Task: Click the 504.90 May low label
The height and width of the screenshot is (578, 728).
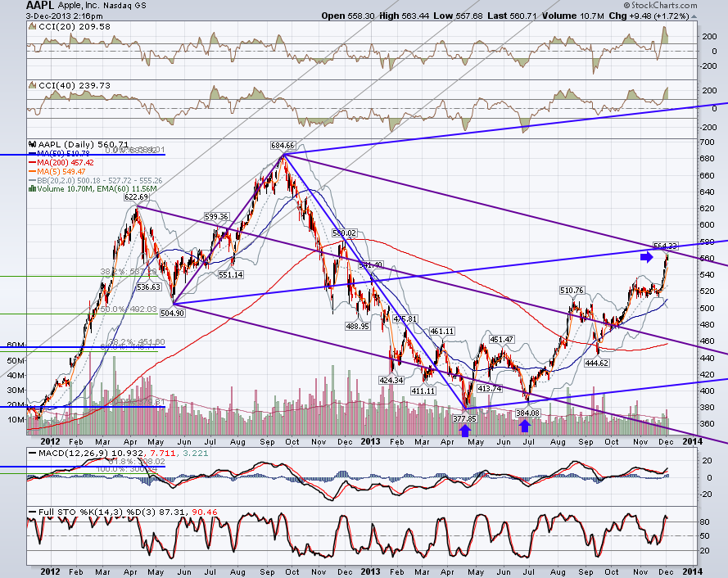Action: coord(172,313)
